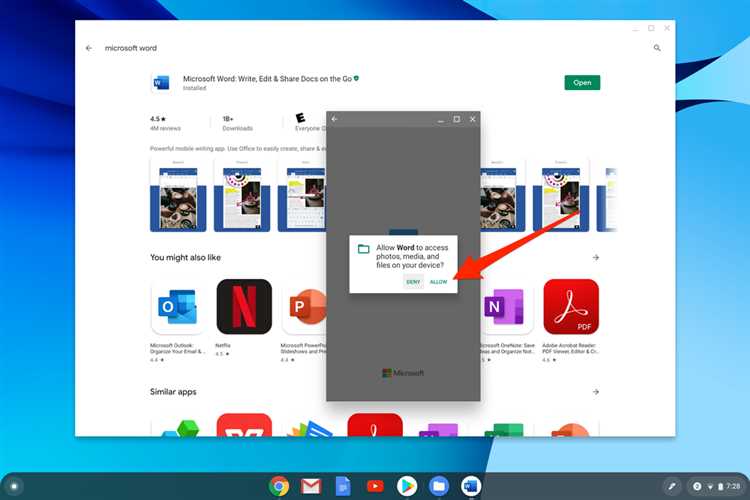The height and width of the screenshot is (500, 750).
Task: Open the ChromeOS launcher button
Action: click(x=14, y=486)
